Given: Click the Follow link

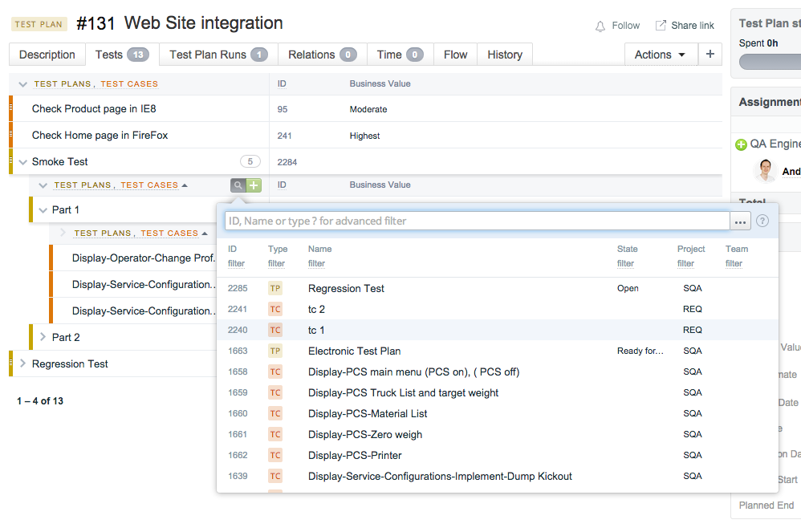Looking at the screenshot, I should click(626, 26).
